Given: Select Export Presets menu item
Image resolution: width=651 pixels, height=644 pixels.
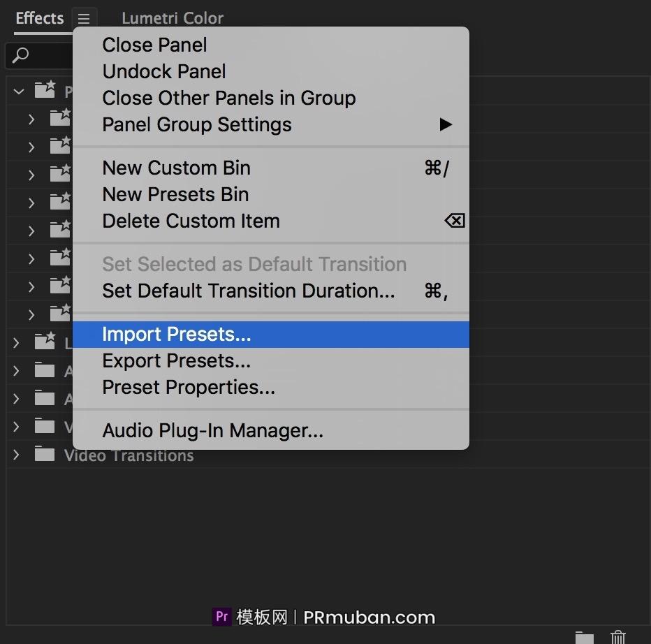Looking at the screenshot, I should click(x=176, y=360).
